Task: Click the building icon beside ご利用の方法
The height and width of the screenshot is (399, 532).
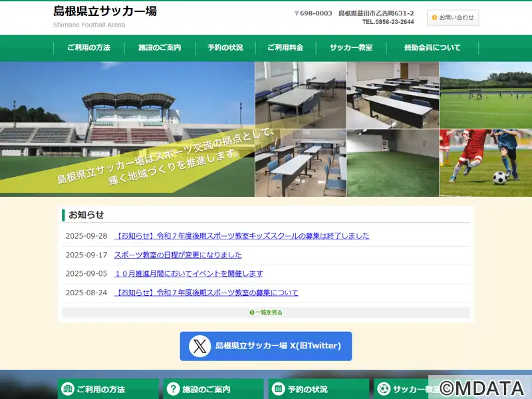Action: click(68, 389)
